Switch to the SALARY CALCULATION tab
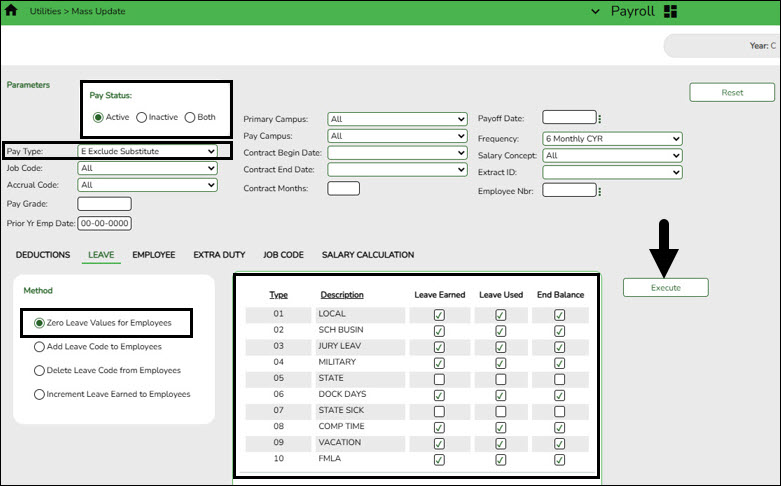 [368, 254]
